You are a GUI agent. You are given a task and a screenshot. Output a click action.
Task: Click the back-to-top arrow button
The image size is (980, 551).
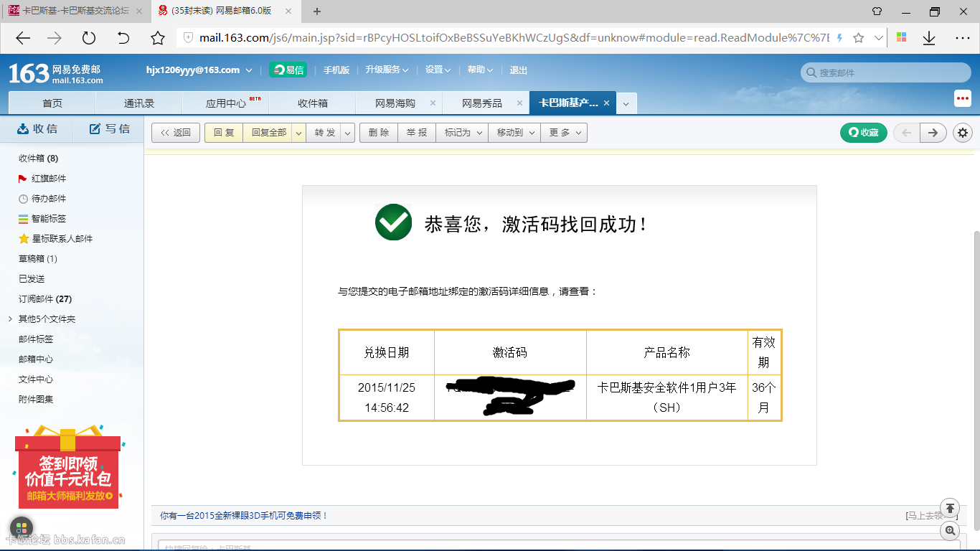tap(950, 507)
